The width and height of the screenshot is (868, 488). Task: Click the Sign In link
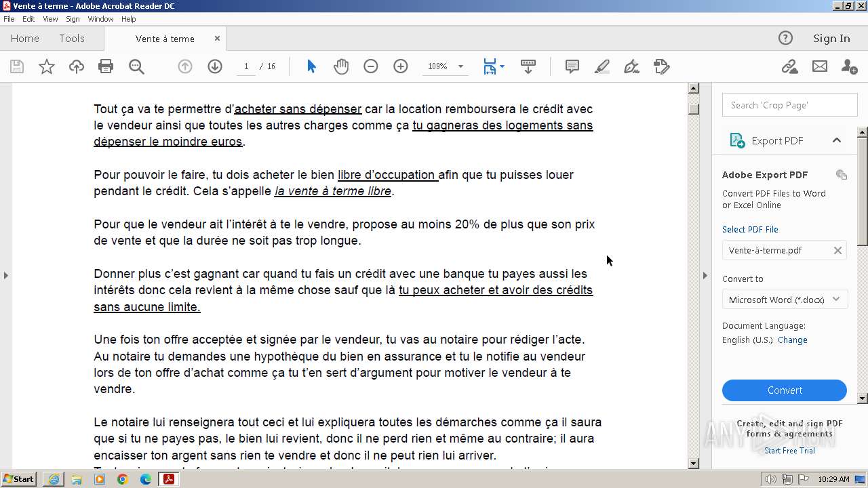831,39
